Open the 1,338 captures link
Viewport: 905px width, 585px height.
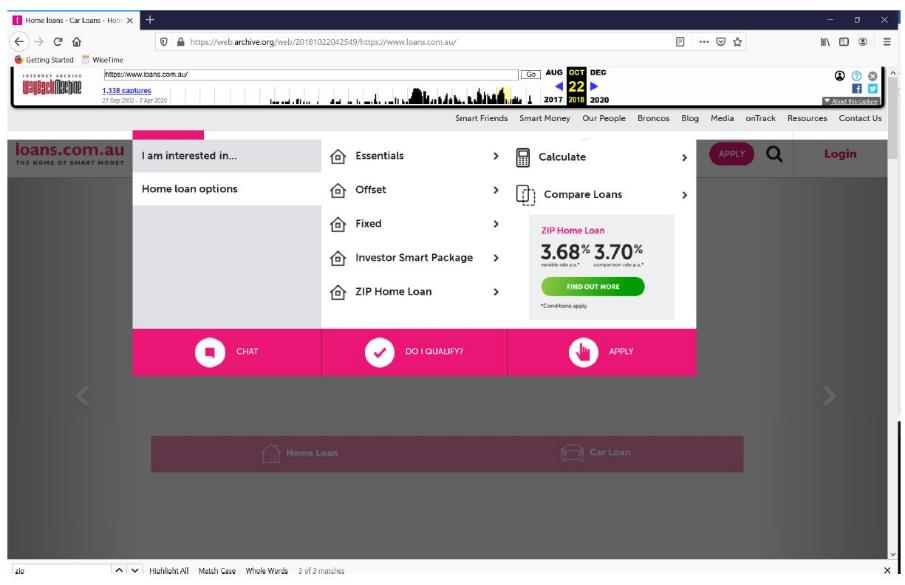coord(126,90)
